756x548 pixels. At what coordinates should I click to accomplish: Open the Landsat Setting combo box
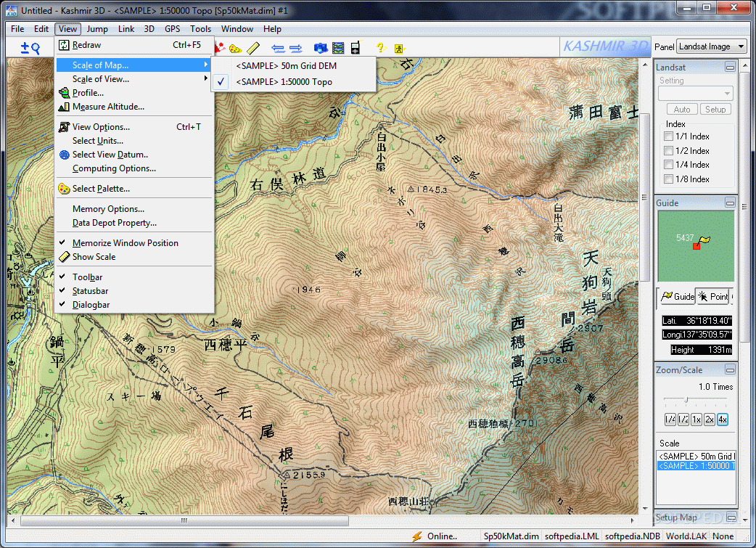pyautogui.click(x=696, y=93)
